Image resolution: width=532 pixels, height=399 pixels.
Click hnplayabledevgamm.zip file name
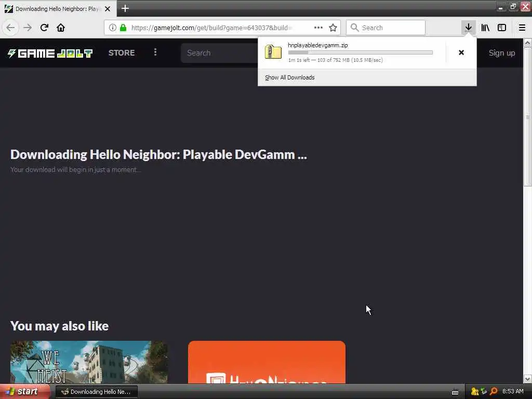coord(317,45)
